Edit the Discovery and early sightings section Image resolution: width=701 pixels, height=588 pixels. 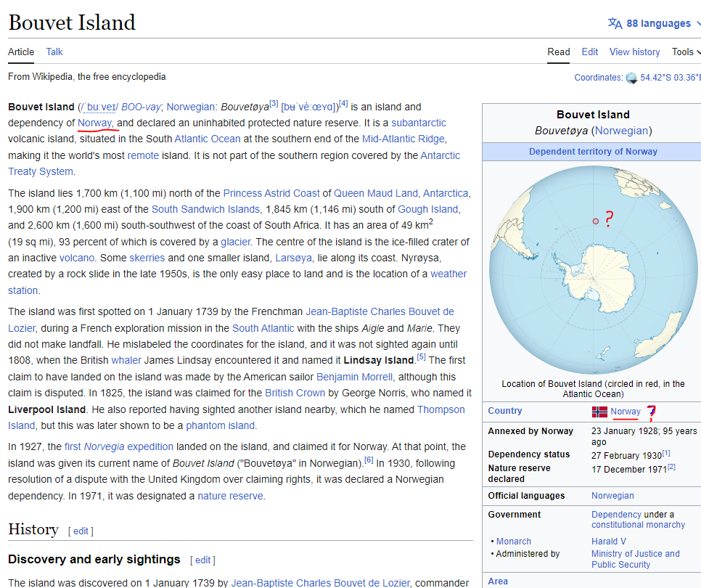pos(202,560)
